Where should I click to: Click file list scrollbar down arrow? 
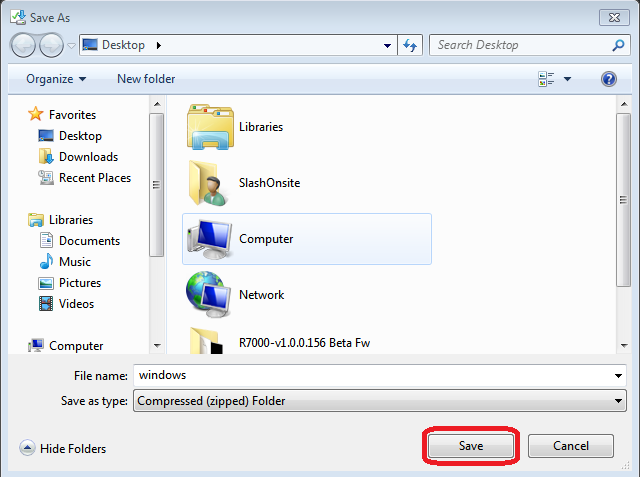624,346
